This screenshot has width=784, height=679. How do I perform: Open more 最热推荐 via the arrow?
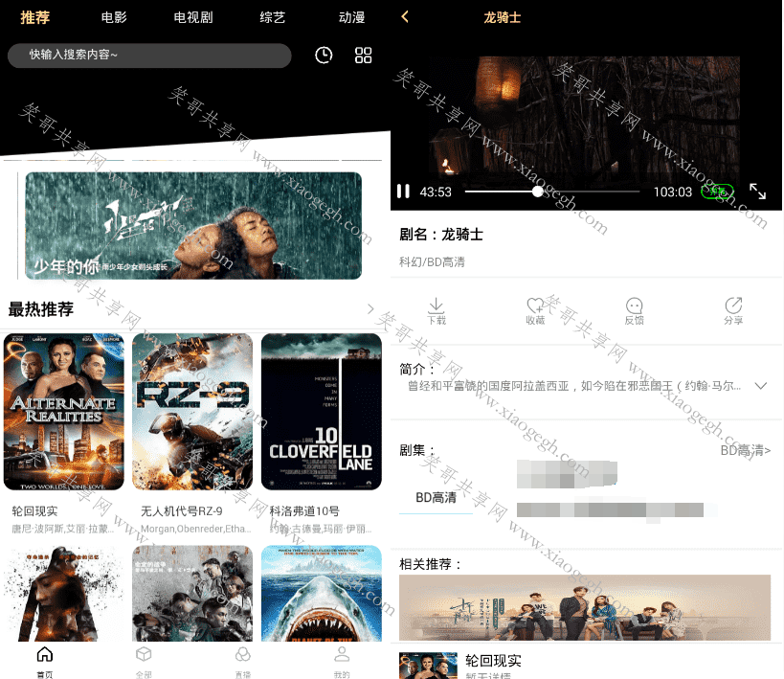tap(370, 308)
